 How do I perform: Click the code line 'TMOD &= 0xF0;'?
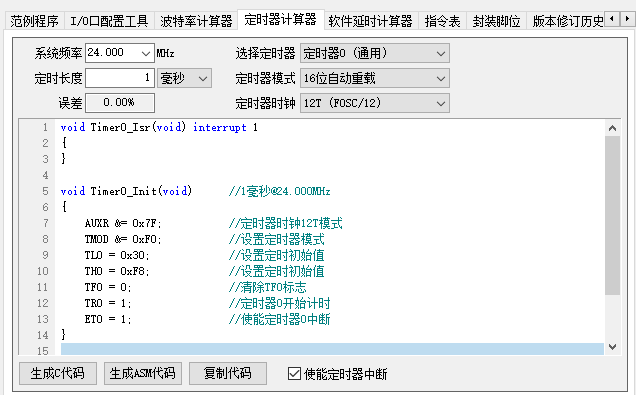[x=123, y=239]
